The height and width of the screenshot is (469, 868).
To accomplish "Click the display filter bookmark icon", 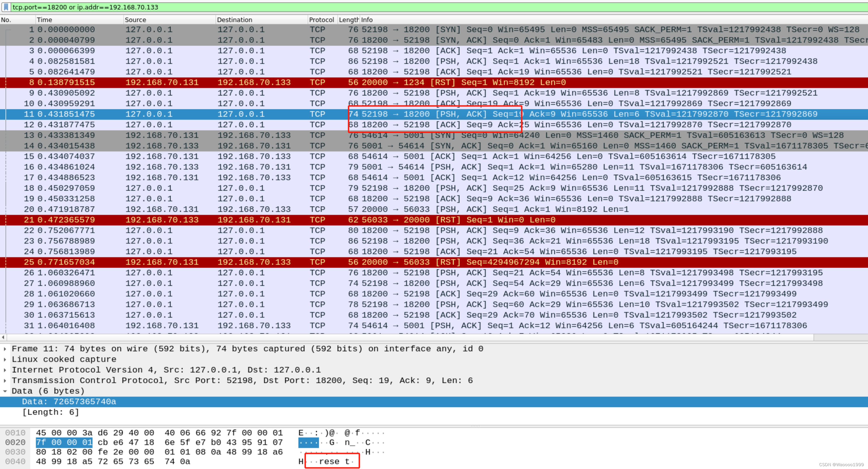I will [x=6, y=7].
